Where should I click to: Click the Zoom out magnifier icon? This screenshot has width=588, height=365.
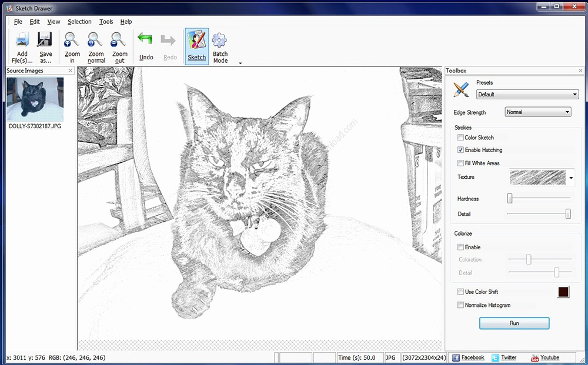tap(119, 41)
